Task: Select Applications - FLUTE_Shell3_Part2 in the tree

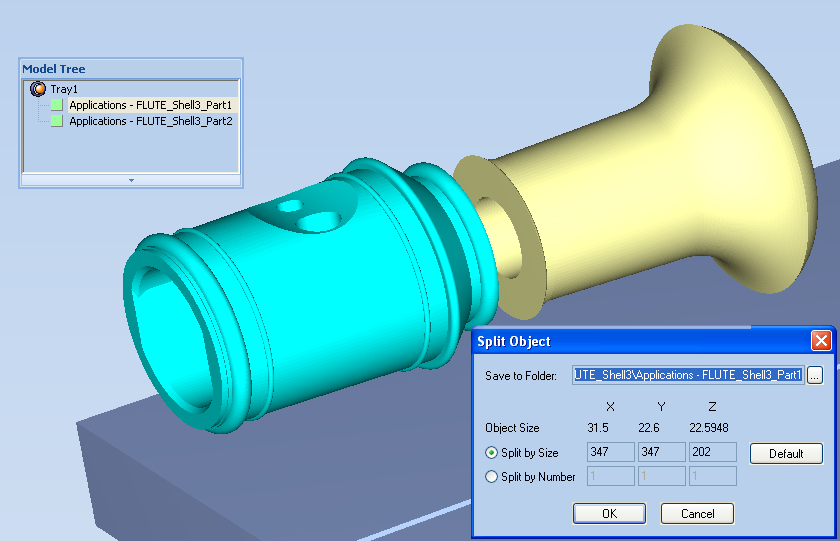Action: [150, 121]
